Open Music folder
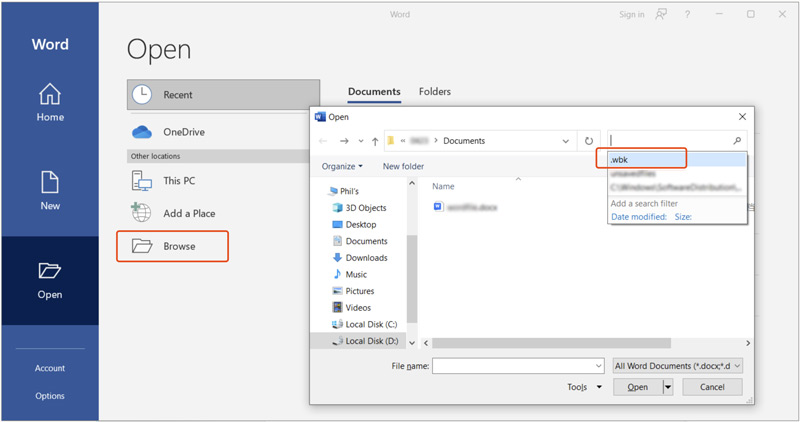The height and width of the screenshot is (422, 800). tap(349, 275)
